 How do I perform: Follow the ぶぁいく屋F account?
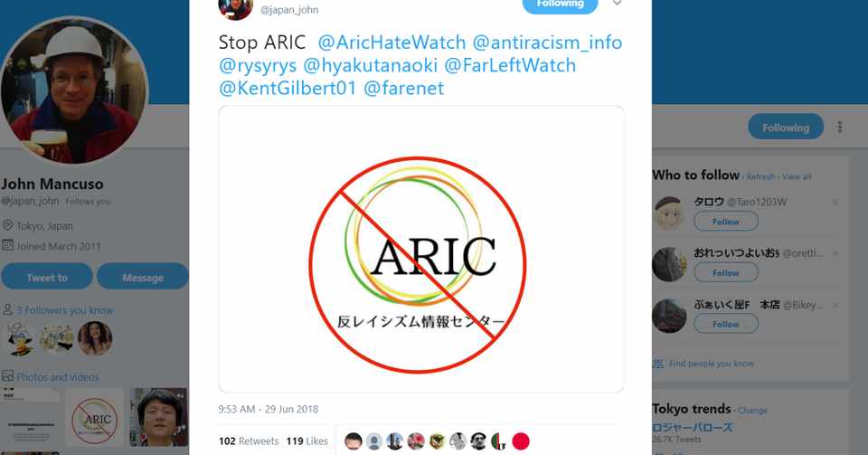[726, 325]
